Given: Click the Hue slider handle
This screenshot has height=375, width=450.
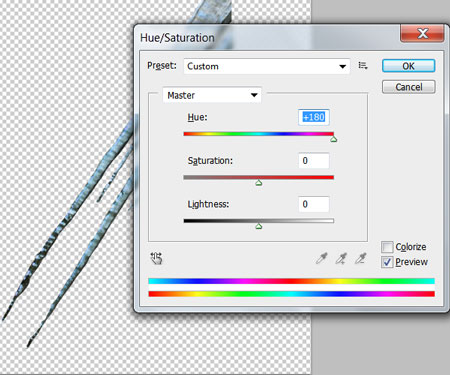Looking at the screenshot, I should (333, 139).
